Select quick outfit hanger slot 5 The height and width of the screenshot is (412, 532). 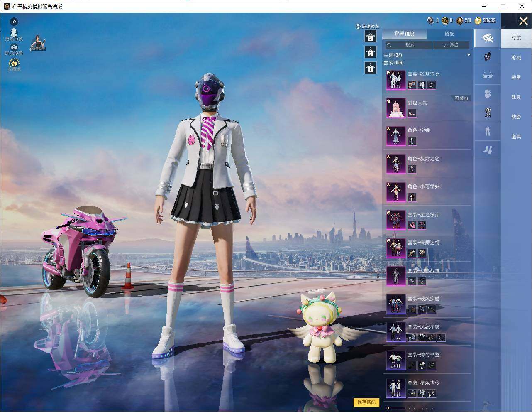(370, 37)
